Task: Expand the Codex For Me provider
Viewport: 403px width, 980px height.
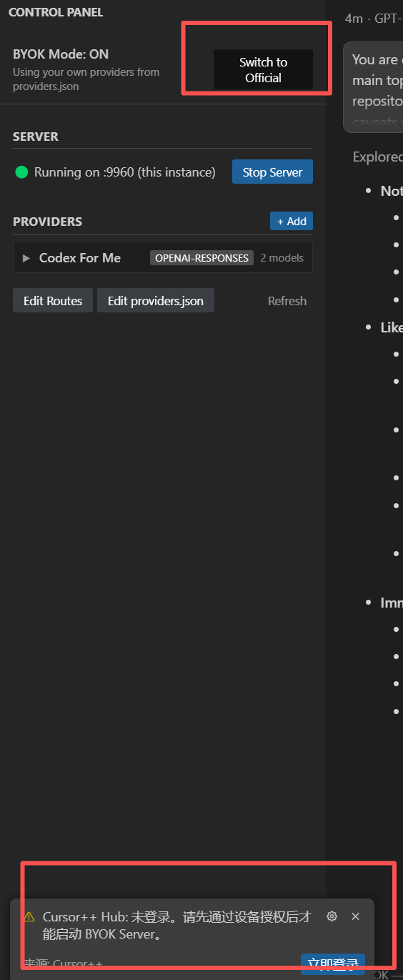Action: tap(26, 258)
